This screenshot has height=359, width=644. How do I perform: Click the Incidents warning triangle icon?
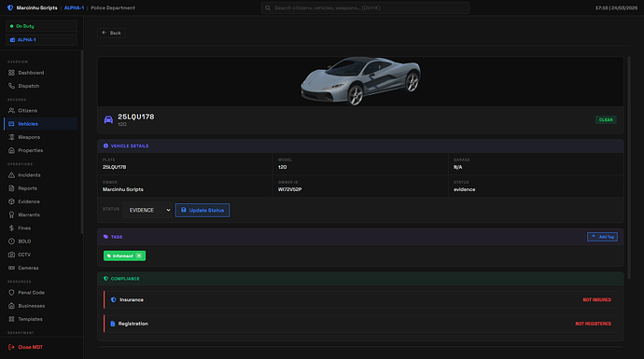(x=11, y=174)
